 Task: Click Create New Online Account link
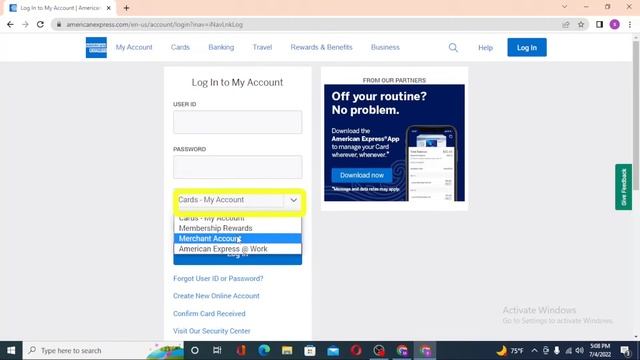216,296
